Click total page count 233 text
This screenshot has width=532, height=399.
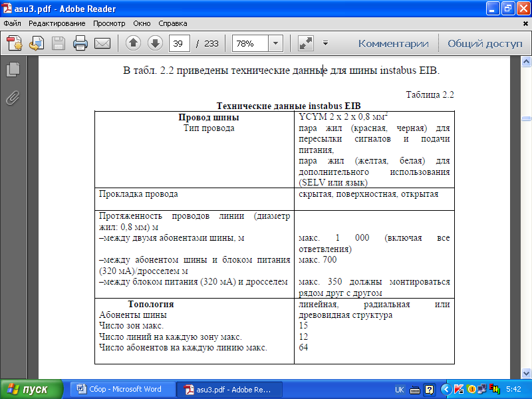(211, 43)
